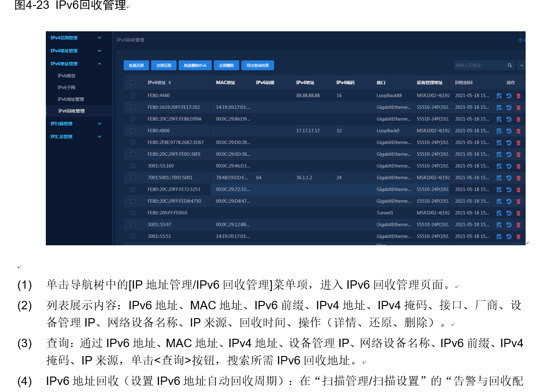
Task: Delete the FE80::4480 row
Action: point(519,96)
